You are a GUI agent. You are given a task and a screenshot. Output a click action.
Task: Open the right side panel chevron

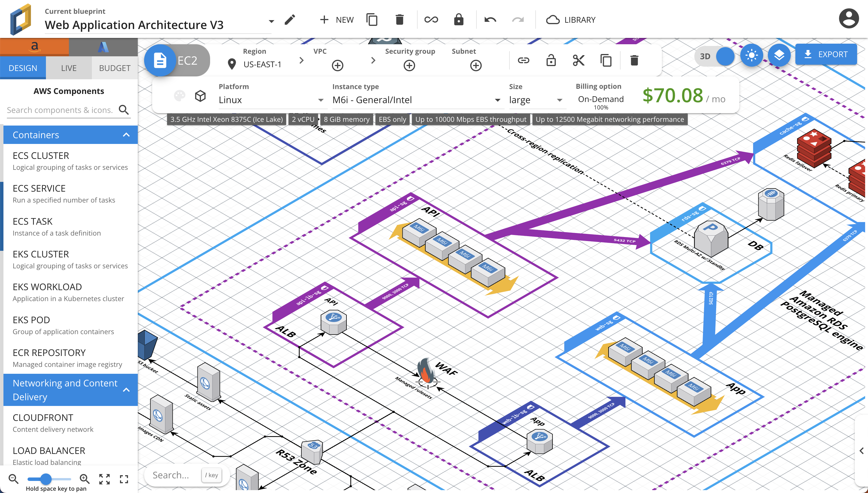[861, 451]
